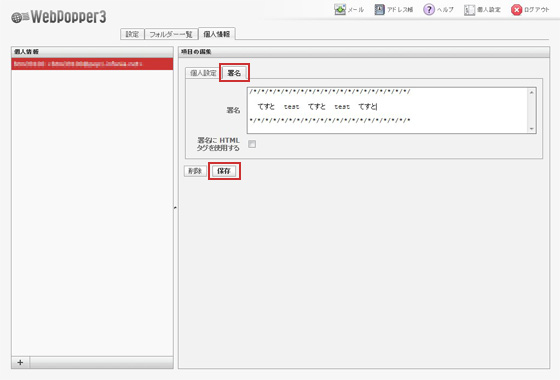Enable HTML tags in signature checkbox
The image size is (560, 380).
[x=252, y=144]
